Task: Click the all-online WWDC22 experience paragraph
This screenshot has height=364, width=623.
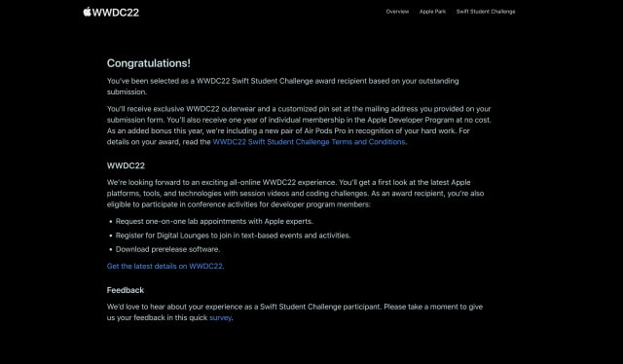Action: (296, 194)
